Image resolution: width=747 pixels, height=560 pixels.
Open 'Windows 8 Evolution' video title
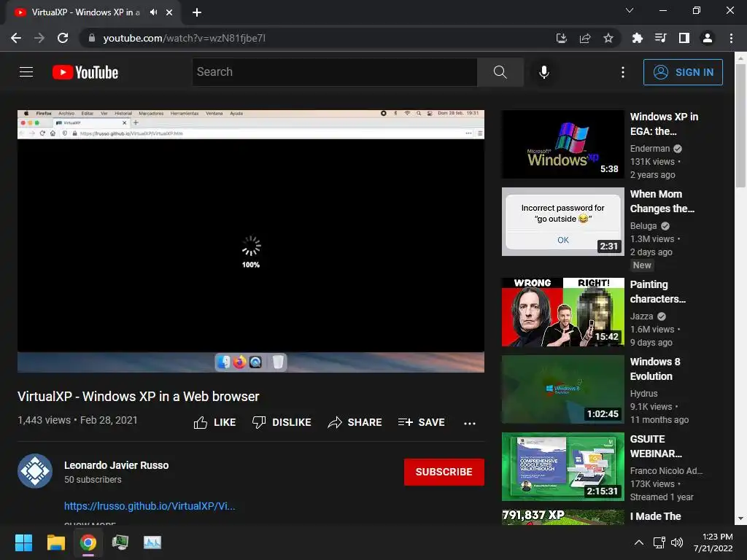point(655,368)
